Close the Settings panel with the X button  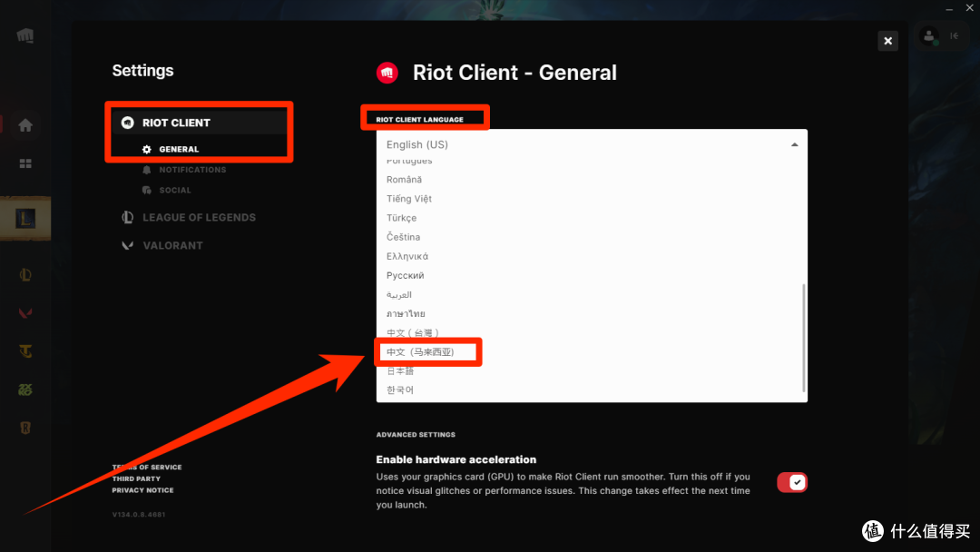coord(887,41)
